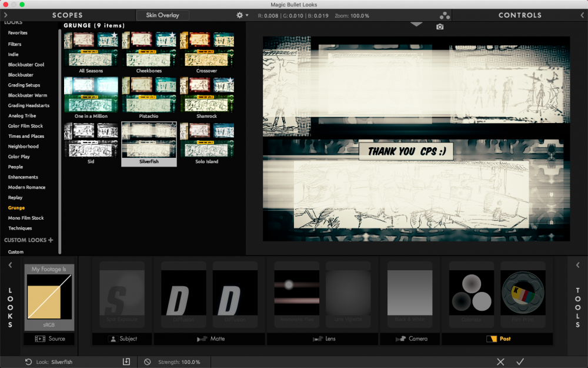Image resolution: width=588 pixels, height=368 pixels.
Task: Select the Diffusion tool beside Anamorphic Flare
Action: (x=235, y=294)
